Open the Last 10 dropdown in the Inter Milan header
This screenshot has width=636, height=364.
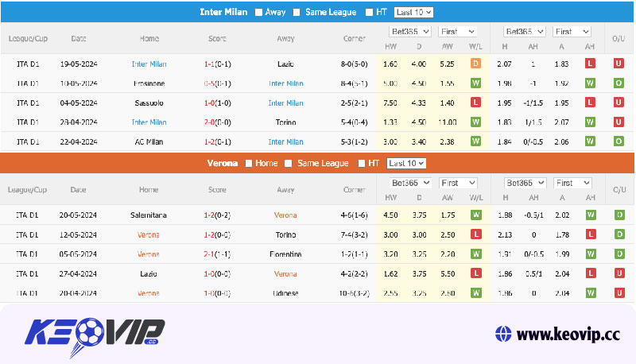pos(413,12)
